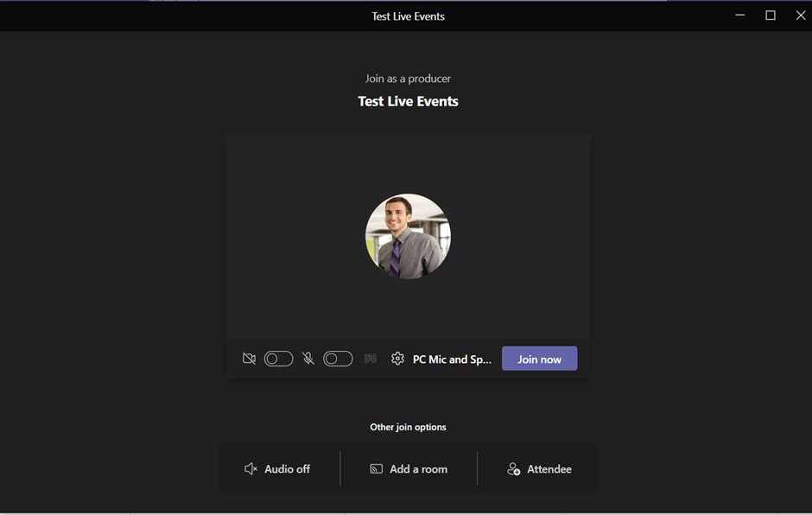Image resolution: width=812 pixels, height=515 pixels.
Task: Select the PC Mic and Speakers audio option
Action: point(452,359)
